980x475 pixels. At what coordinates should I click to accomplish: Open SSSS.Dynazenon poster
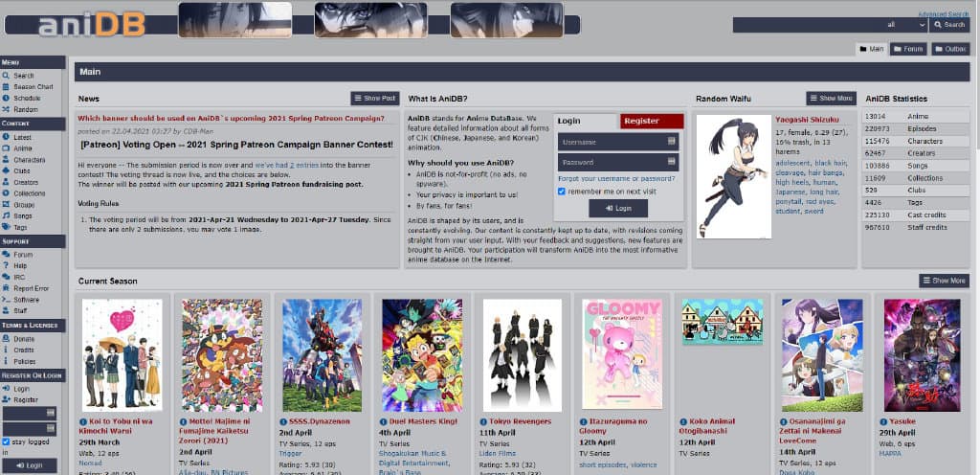coord(322,355)
